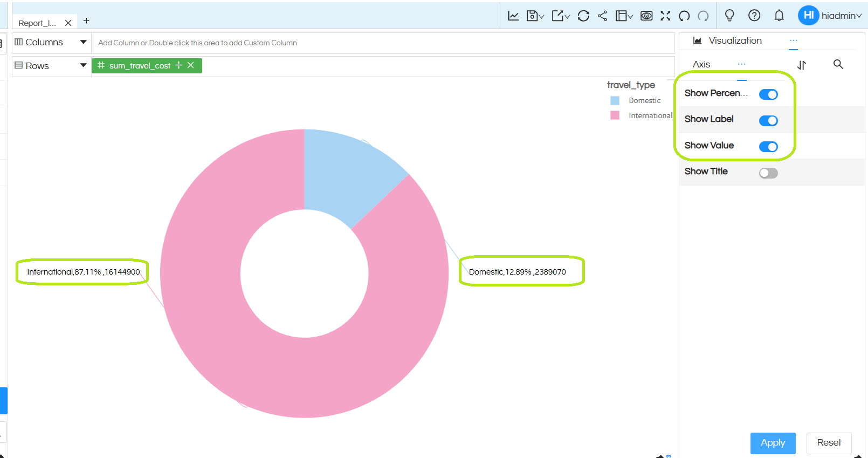Click the Rows label
The width and height of the screenshot is (868, 458).
pos(37,66)
